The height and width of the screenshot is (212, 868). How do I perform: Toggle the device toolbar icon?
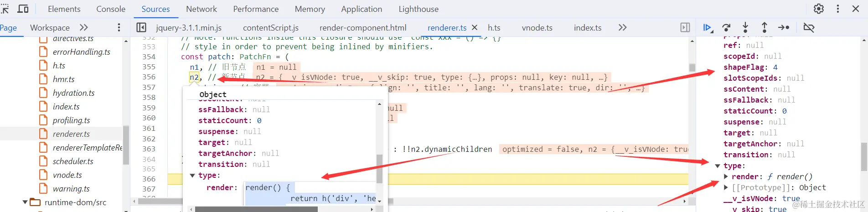pyautogui.click(x=23, y=9)
